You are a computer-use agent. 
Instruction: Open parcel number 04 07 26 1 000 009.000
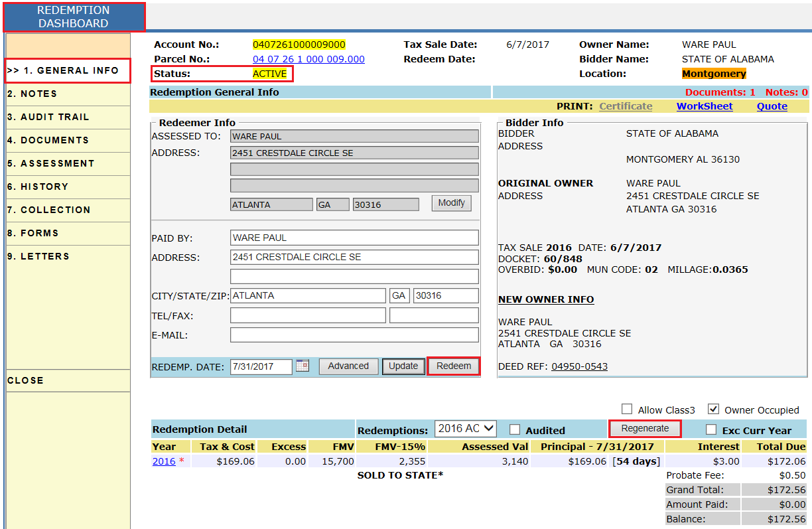click(x=308, y=59)
